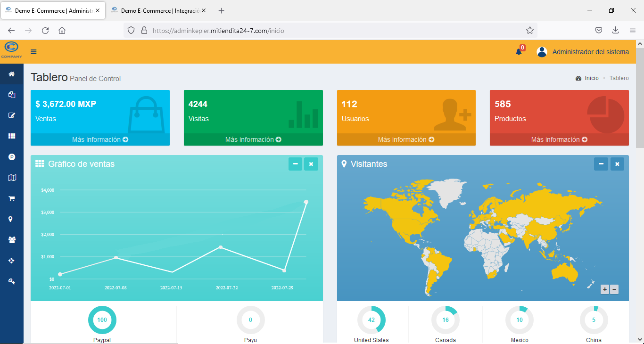This screenshot has height=344, width=644.
Task: Switch to the Integración browser tab
Action: [x=158, y=10]
